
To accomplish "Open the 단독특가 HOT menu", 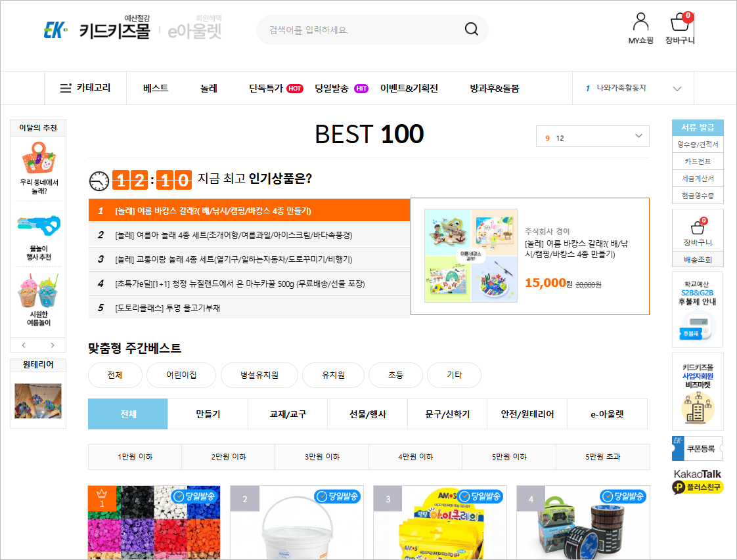I will 275,87.
